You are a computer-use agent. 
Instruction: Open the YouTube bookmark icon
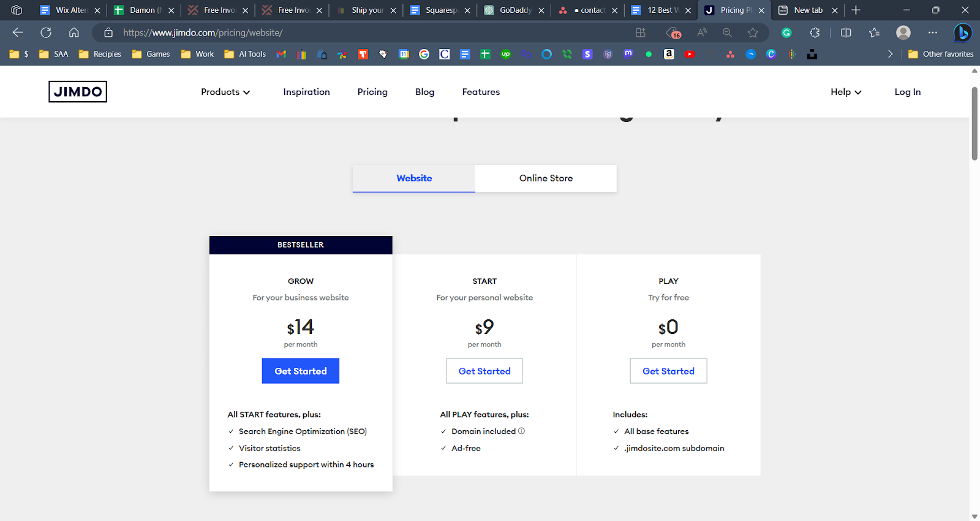[690, 54]
